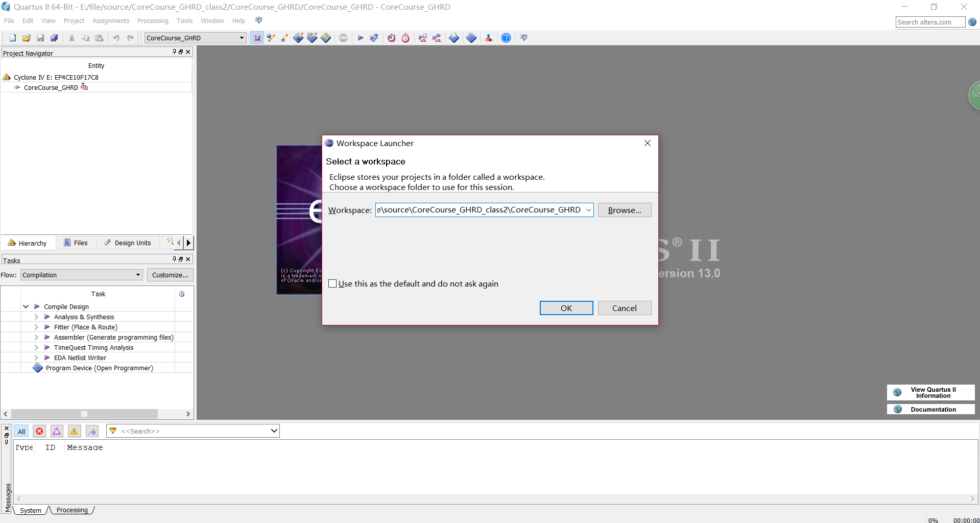
Task: Open the File menu
Action: coord(9,21)
